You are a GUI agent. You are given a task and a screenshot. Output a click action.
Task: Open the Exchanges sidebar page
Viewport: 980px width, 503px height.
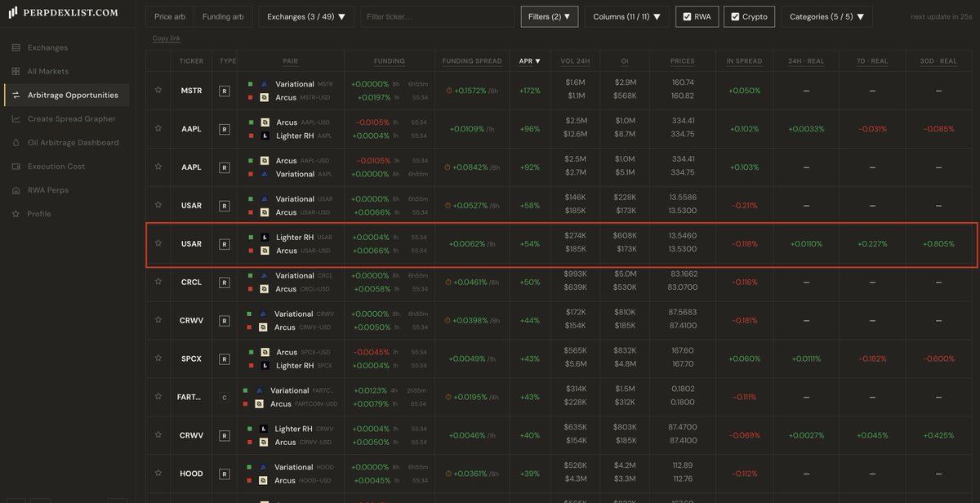pos(47,47)
